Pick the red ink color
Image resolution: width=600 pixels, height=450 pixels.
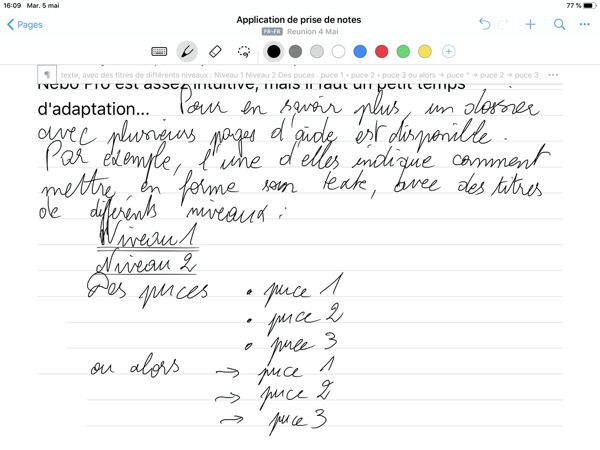pos(382,51)
